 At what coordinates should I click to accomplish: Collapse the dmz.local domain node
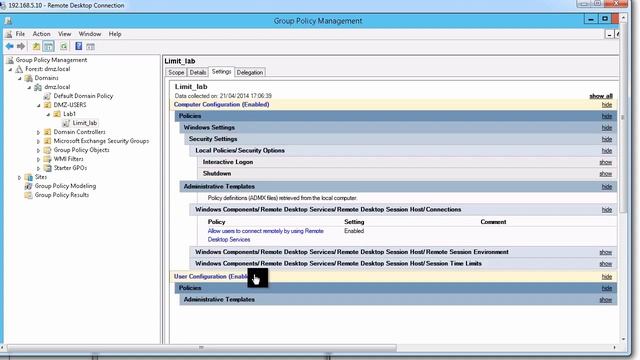pos(29,87)
